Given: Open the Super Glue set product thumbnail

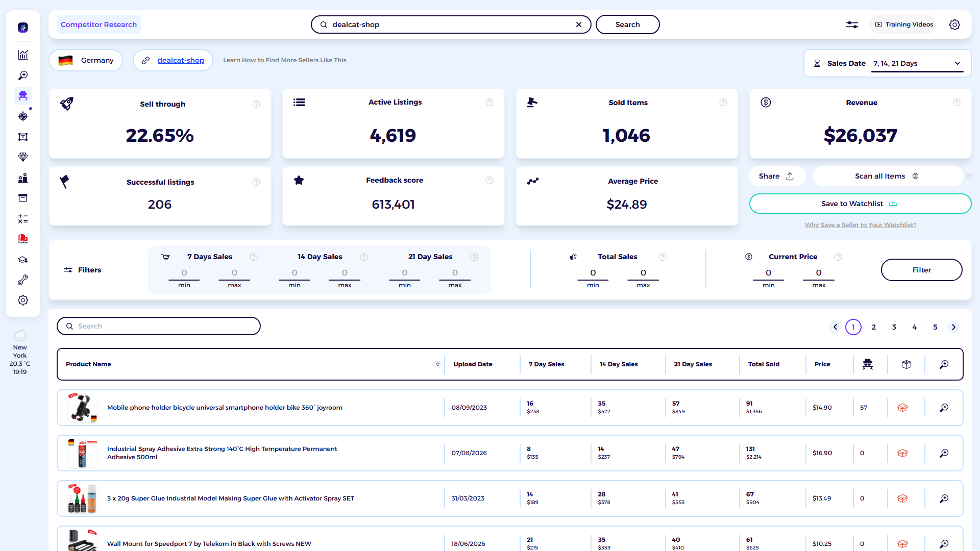Looking at the screenshot, I should [x=82, y=498].
